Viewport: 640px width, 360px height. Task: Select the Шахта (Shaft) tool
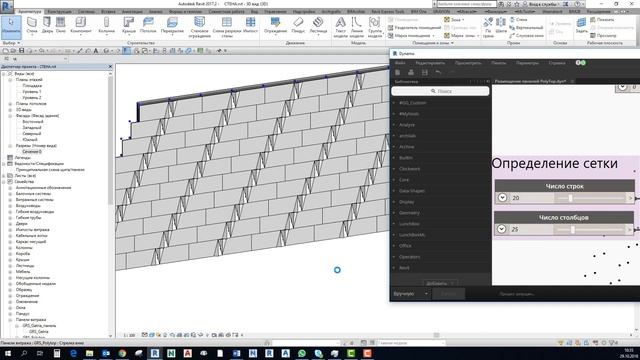point(501,25)
